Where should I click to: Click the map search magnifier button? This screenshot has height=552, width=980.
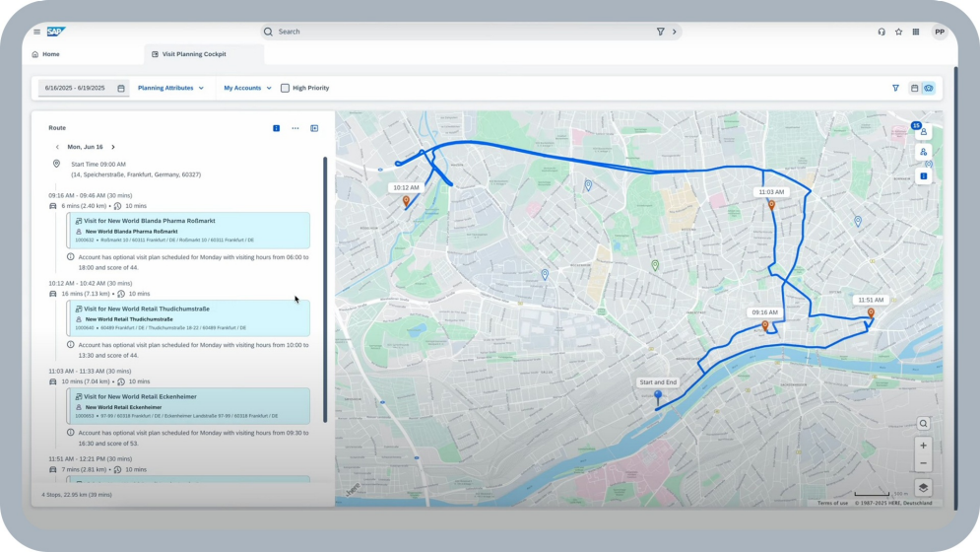[x=923, y=424]
